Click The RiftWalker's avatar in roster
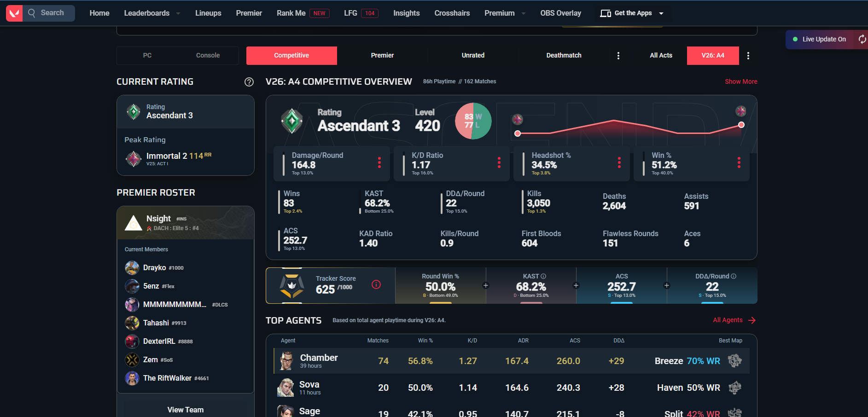 tap(132, 378)
